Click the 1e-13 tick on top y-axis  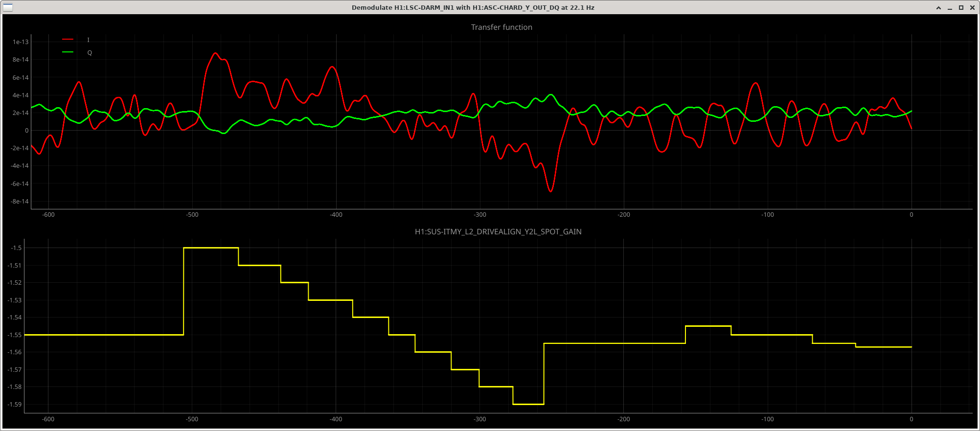coord(21,42)
